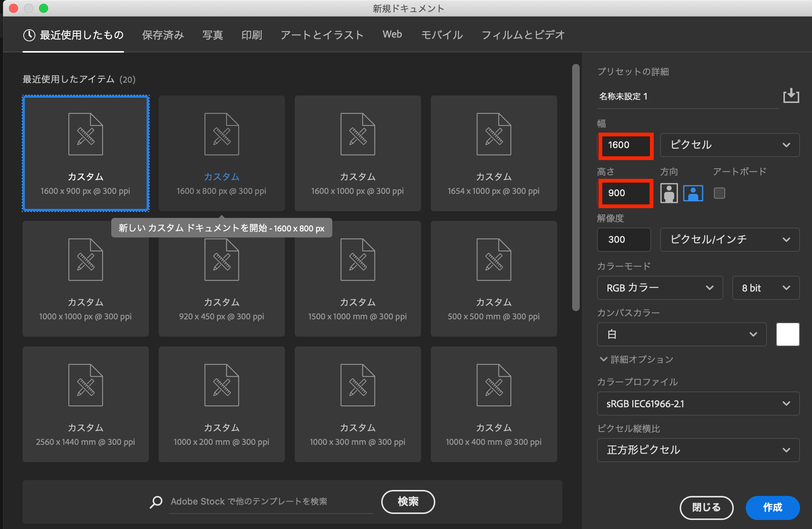Screen dimensions: 812x529
Task: Click the 作成 button
Action: point(773,508)
